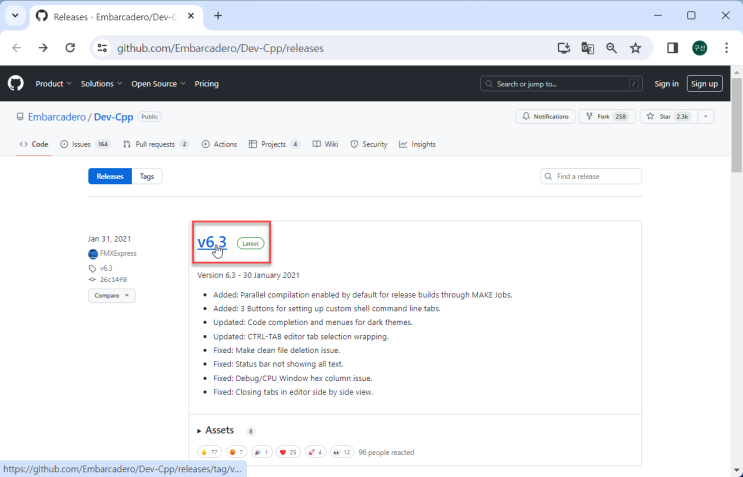This screenshot has height=477, width=743.
Task: Open the browser translate icon
Action: pos(587,48)
